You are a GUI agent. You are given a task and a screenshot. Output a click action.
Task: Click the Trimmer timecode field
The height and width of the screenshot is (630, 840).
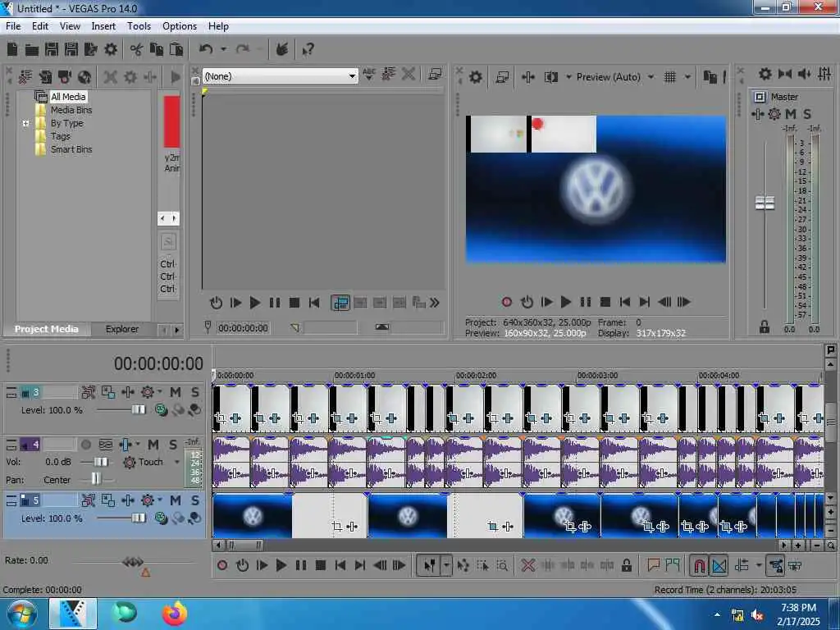(243, 328)
